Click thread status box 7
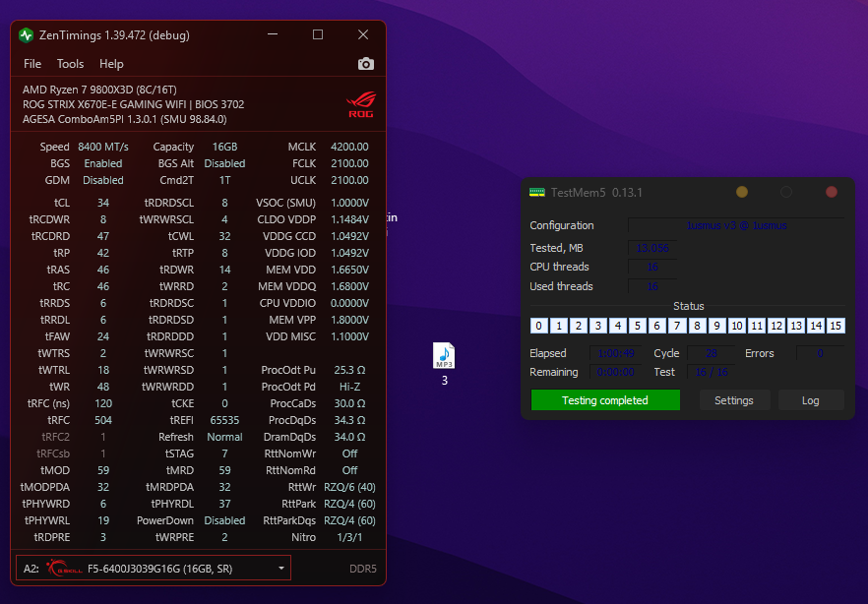 pos(677,326)
